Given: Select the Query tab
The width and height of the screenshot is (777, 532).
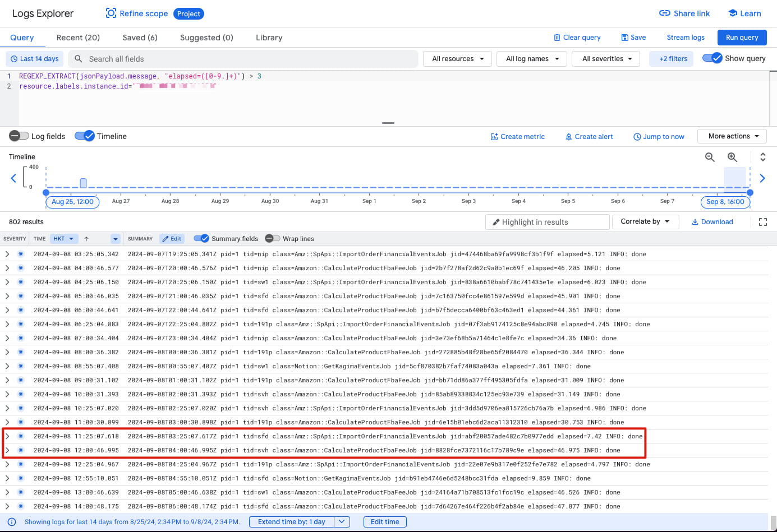Looking at the screenshot, I should [22, 38].
